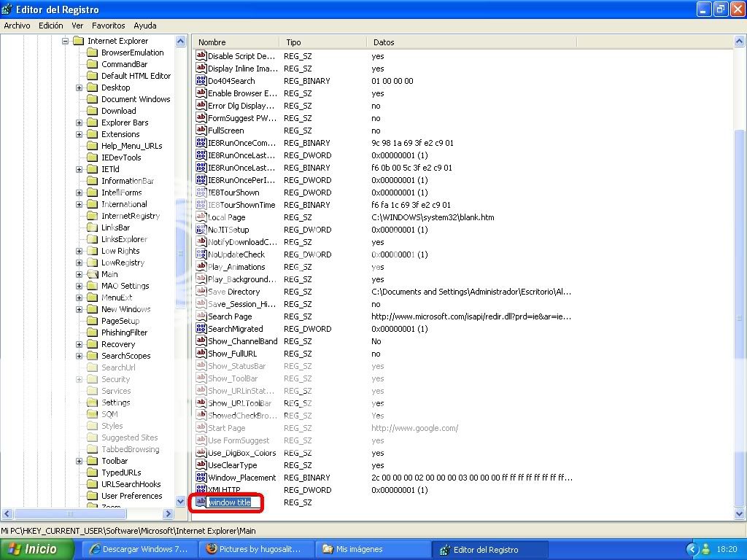The image size is (747, 560).
Task: Click the Help_Menu_URLs folder icon
Action: 93,146
